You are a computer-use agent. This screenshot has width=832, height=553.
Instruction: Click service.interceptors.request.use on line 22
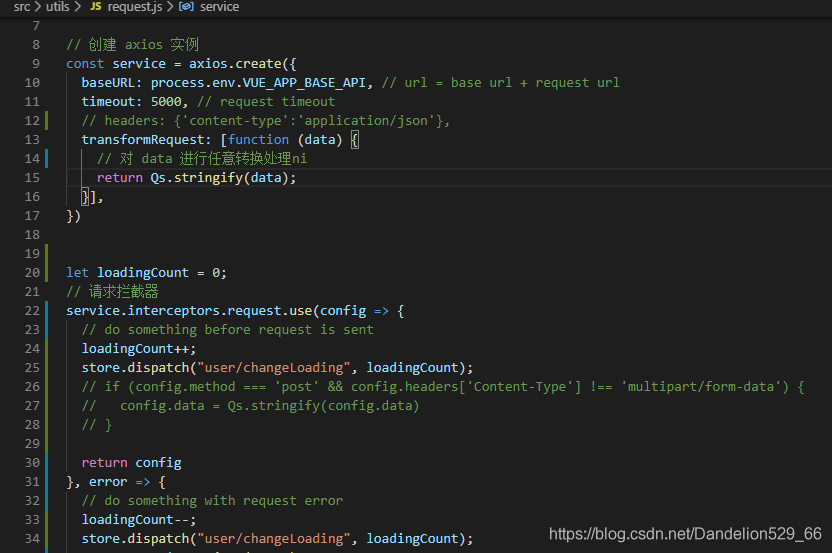(188, 311)
